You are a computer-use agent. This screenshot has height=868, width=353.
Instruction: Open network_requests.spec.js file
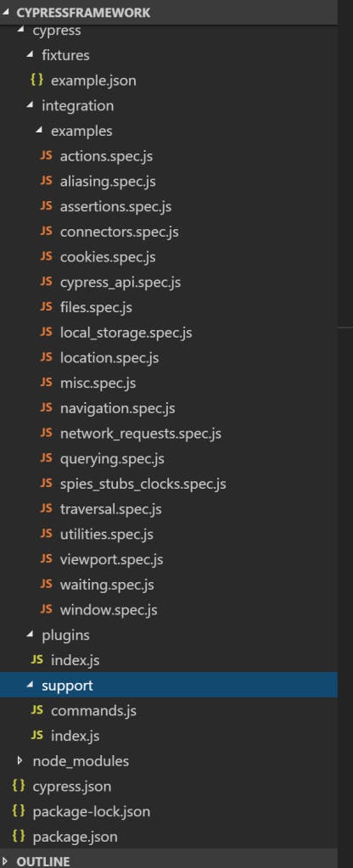141,434
